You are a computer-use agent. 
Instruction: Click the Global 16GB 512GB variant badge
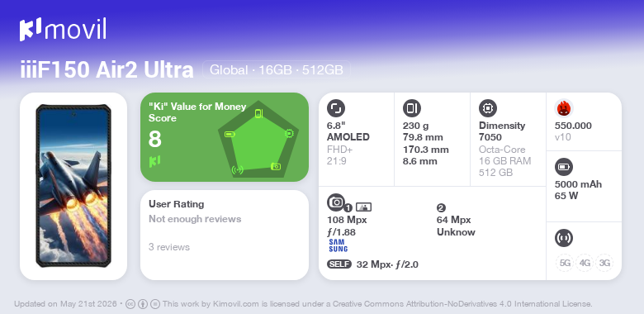(x=277, y=70)
